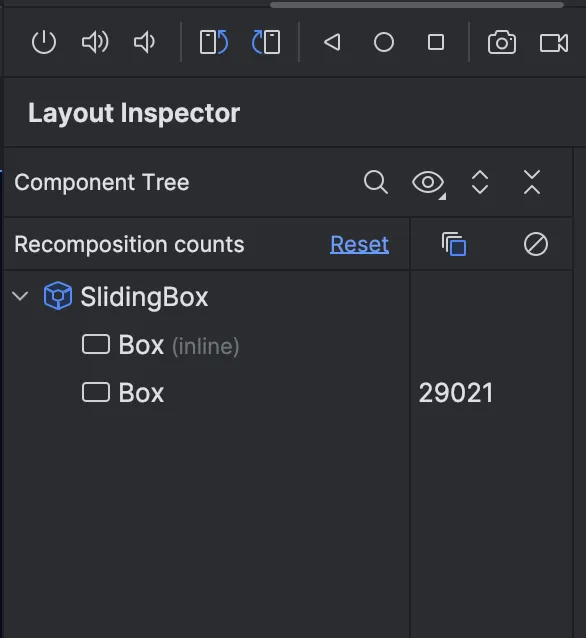Click the Component Tree header label
Screen dimensions: 586x638
[x=102, y=182]
